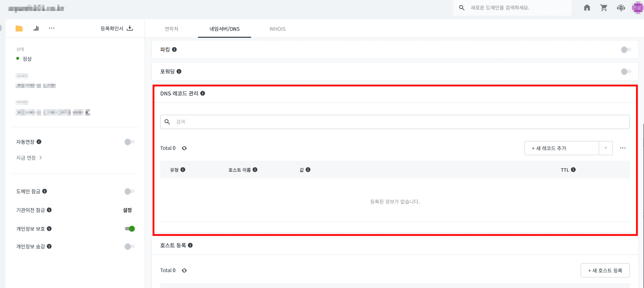Download the 등록확인서 certificate

117,28
